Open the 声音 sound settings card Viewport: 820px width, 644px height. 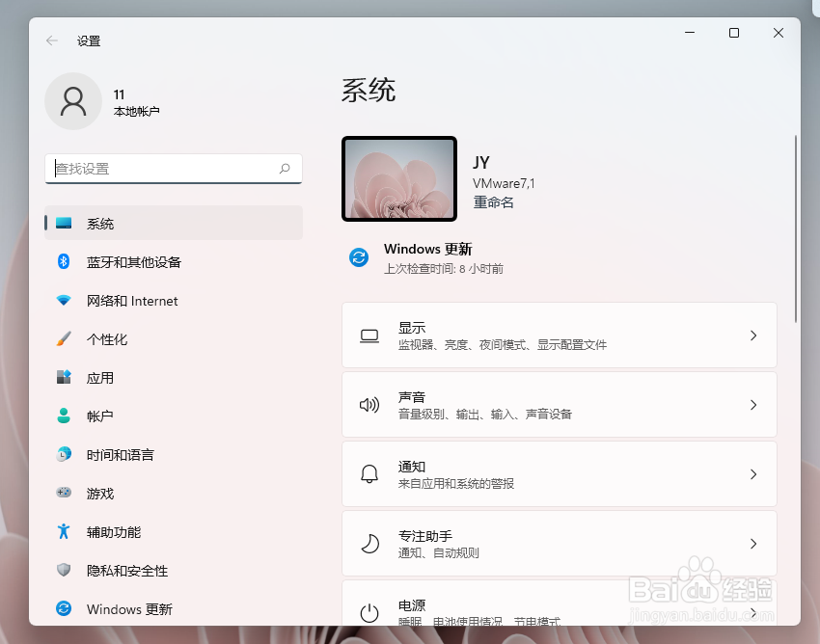(x=559, y=405)
